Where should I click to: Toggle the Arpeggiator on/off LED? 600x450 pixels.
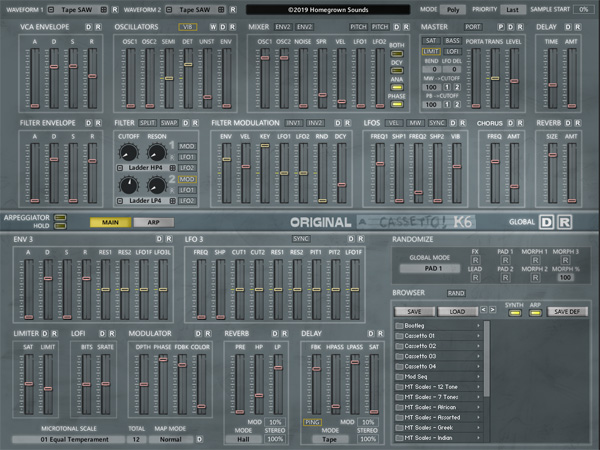(60, 217)
